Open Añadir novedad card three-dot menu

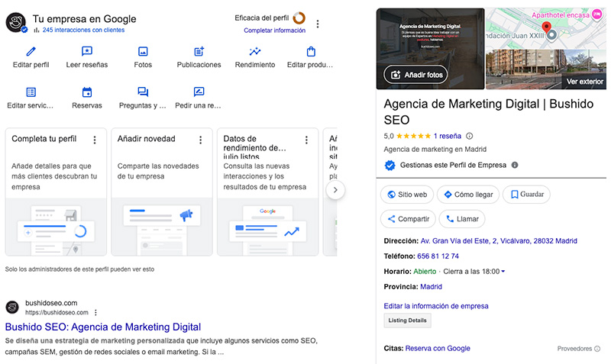coord(200,140)
